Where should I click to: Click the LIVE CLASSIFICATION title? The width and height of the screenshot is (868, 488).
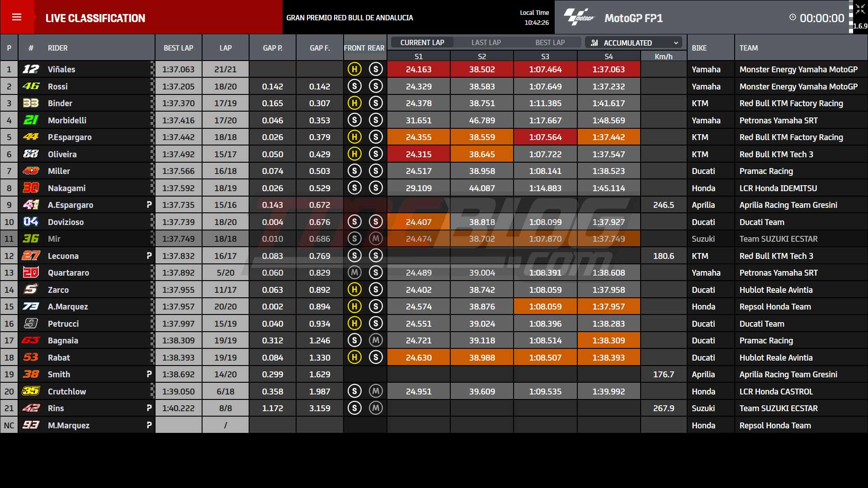[x=95, y=18]
